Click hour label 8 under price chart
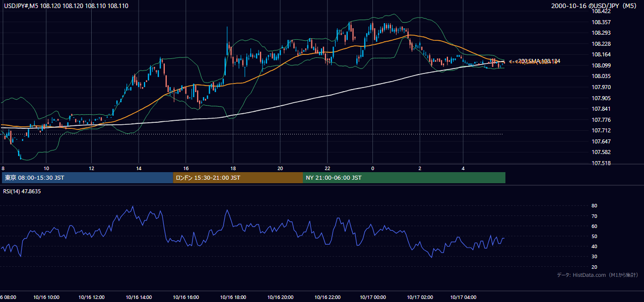 [3, 168]
